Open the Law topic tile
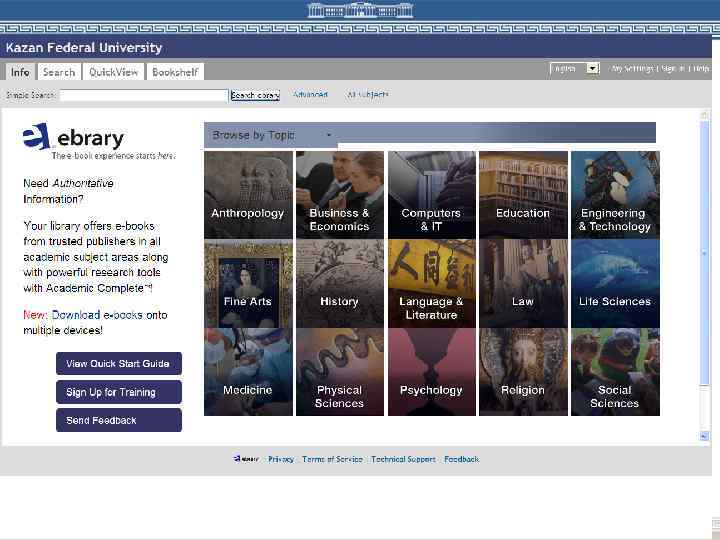The width and height of the screenshot is (720, 540). [523, 283]
